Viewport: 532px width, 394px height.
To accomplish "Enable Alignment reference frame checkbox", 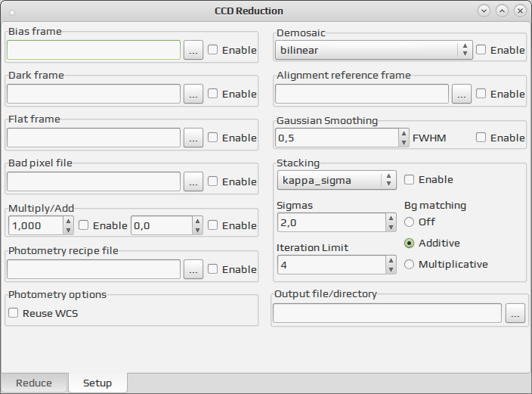I will click(481, 94).
